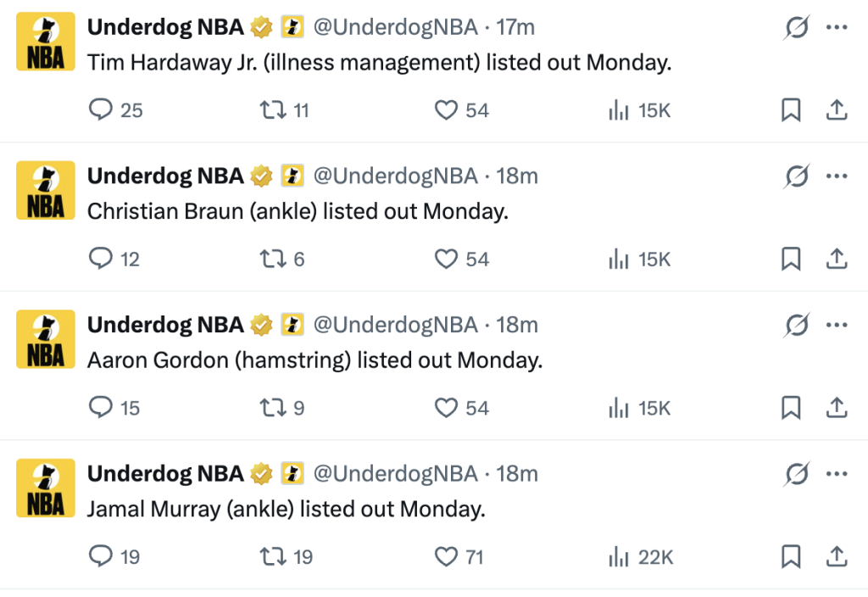This screenshot has width=868, height=597.
Task: Share the Aaron Gordon hamstring tweet
Action: coord(837,408)
